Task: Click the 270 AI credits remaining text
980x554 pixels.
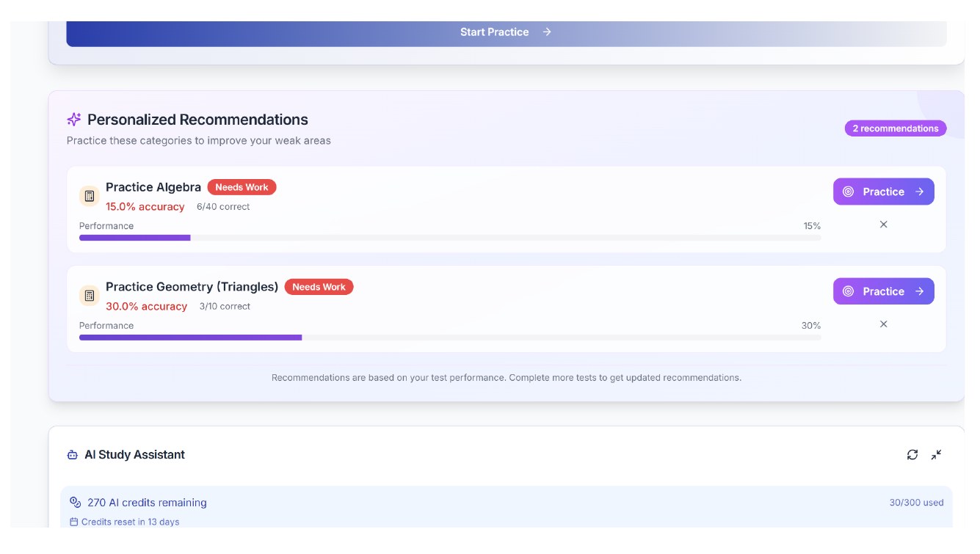Action: [147, 503]
